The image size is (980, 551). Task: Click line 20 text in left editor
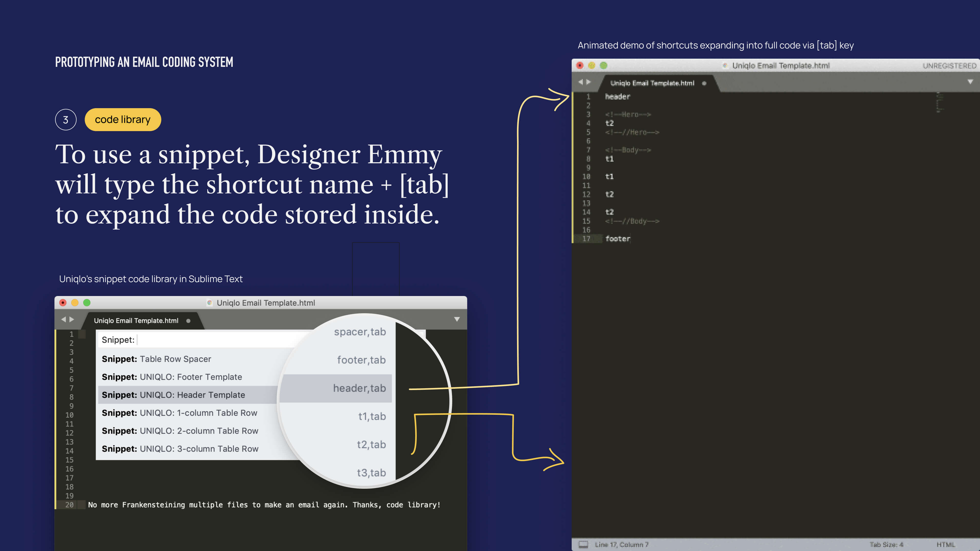[264, 505]
